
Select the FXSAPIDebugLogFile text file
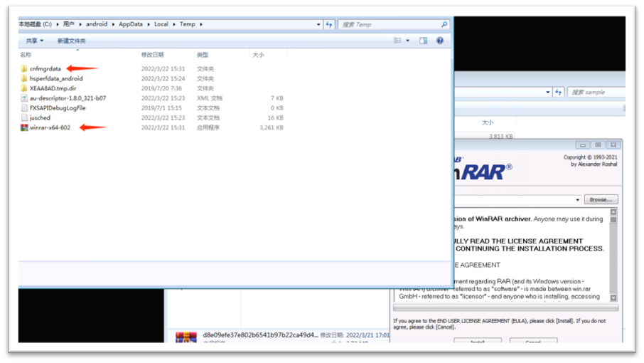[57, 108]
